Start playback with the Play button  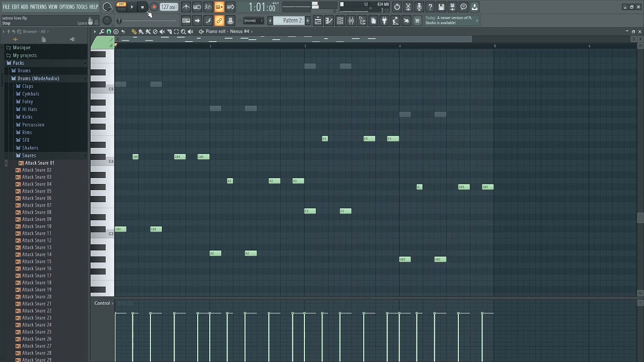[132, 7]
